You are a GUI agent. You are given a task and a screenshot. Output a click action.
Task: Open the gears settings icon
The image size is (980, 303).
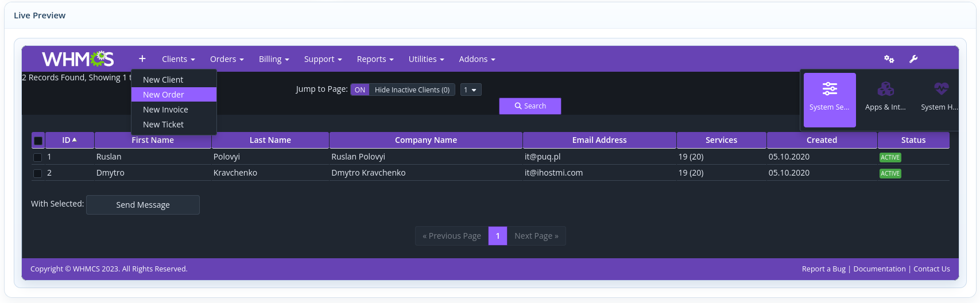tap(889, 59)
